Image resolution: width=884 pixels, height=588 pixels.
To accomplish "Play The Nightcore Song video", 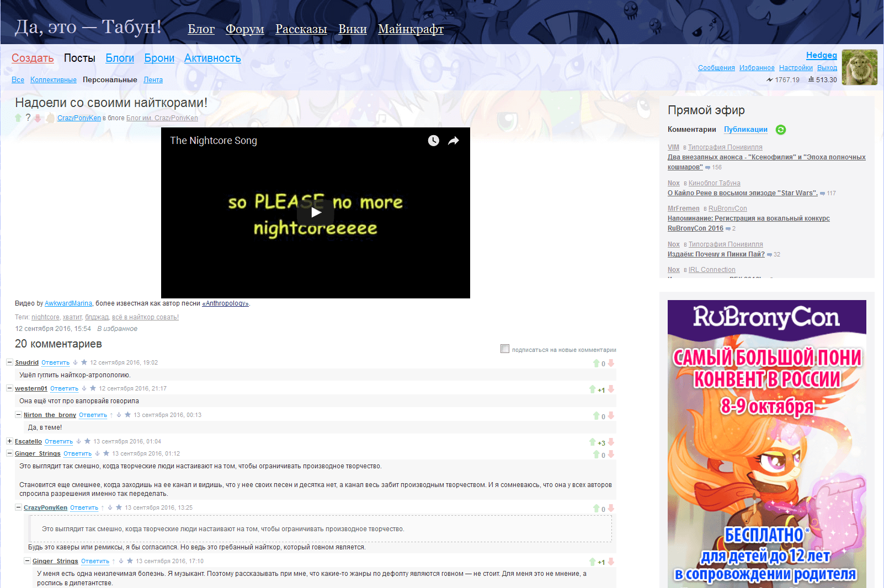I will pos(316,212).
